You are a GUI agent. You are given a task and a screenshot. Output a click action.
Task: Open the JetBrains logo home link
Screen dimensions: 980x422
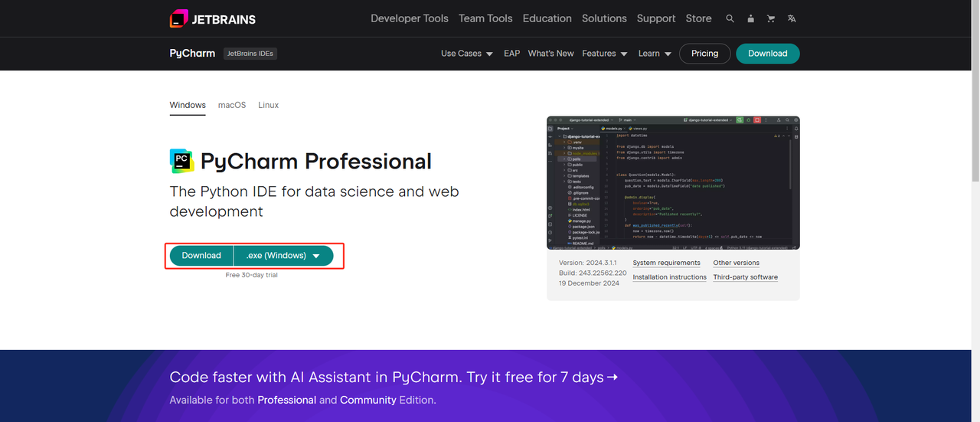[x=213, y=19]
